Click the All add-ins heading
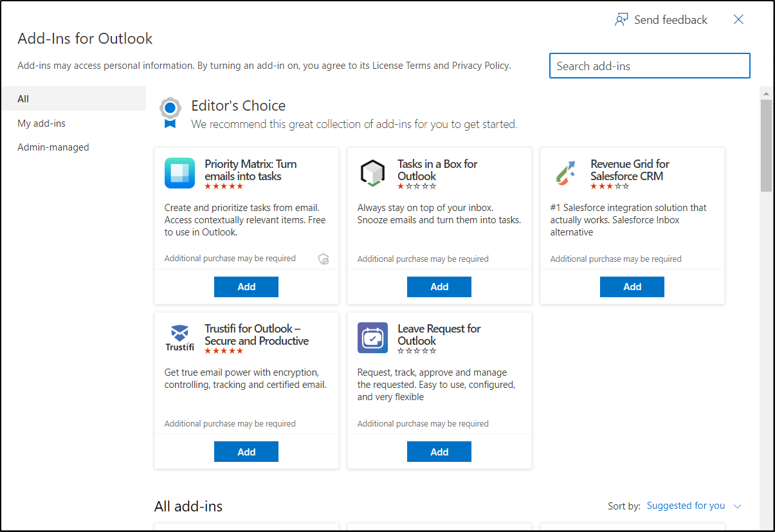Image resolution: width=775 pixels, height=532 pixels. point(188,506)
